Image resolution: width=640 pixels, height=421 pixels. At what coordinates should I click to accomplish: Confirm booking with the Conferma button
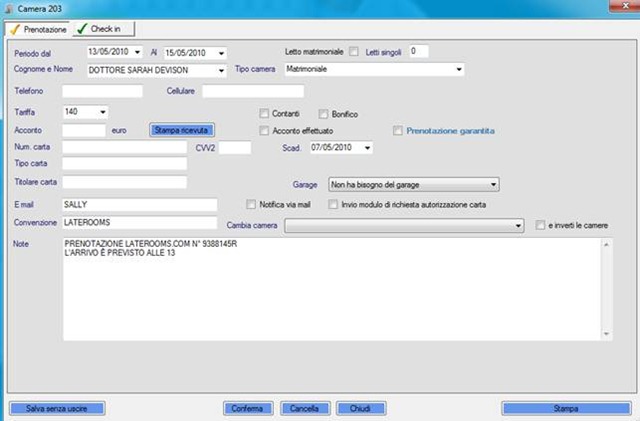[x=248, y=408]
